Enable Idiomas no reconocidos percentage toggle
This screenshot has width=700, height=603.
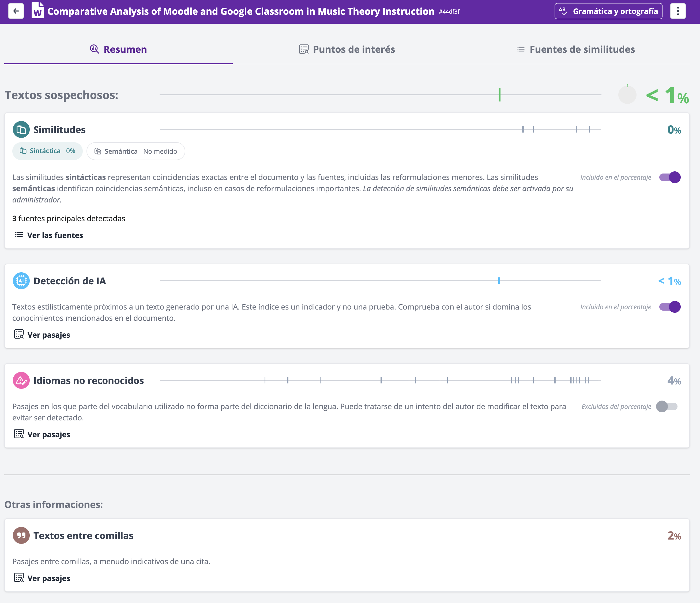point(667,406)
